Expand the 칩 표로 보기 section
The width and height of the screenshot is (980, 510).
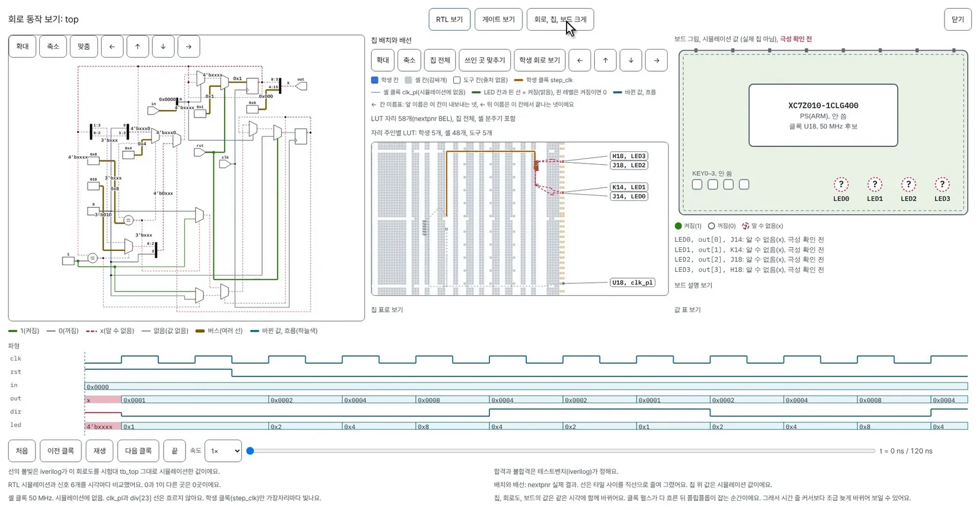tap(387, 310)
